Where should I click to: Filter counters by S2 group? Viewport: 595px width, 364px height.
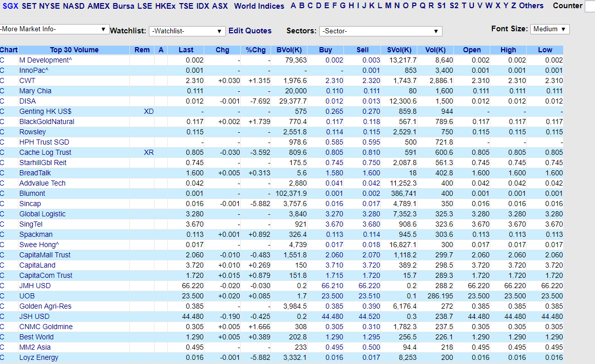454,6
